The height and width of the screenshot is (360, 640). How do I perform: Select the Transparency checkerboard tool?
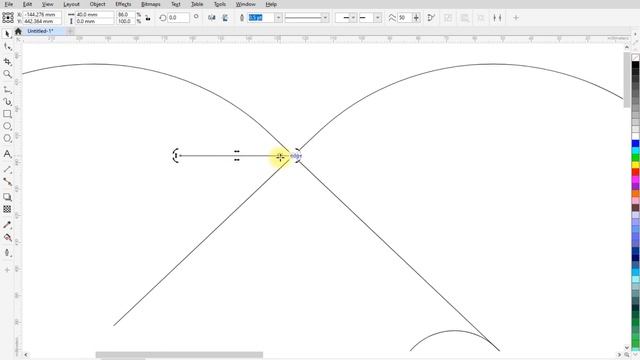7,209
